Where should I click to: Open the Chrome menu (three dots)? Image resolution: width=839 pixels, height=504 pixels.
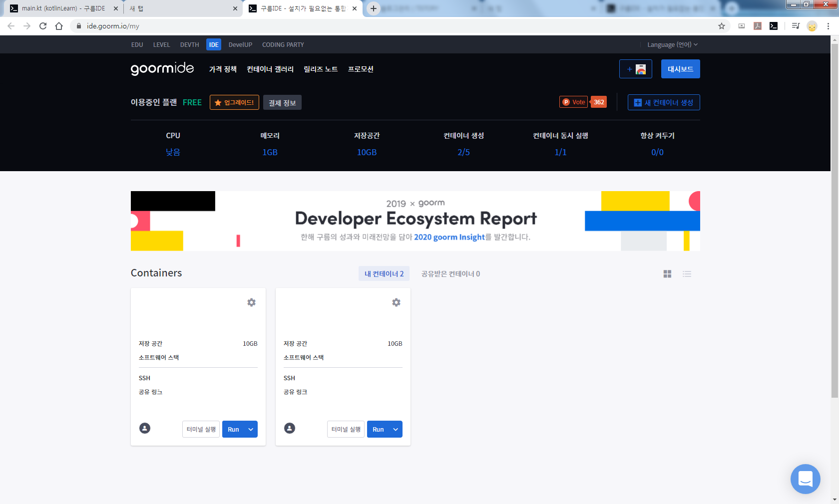click(x=828, y=26)
